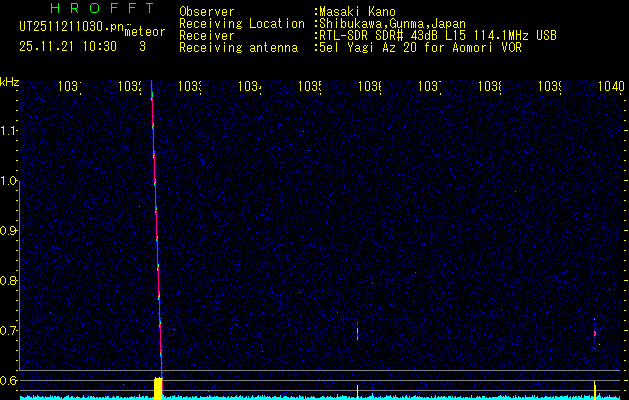The height and width of the screenshot is (400, 629).
Task: Select the Shibukawa, Gunma, Japan location text
Action: pos(391,23)
